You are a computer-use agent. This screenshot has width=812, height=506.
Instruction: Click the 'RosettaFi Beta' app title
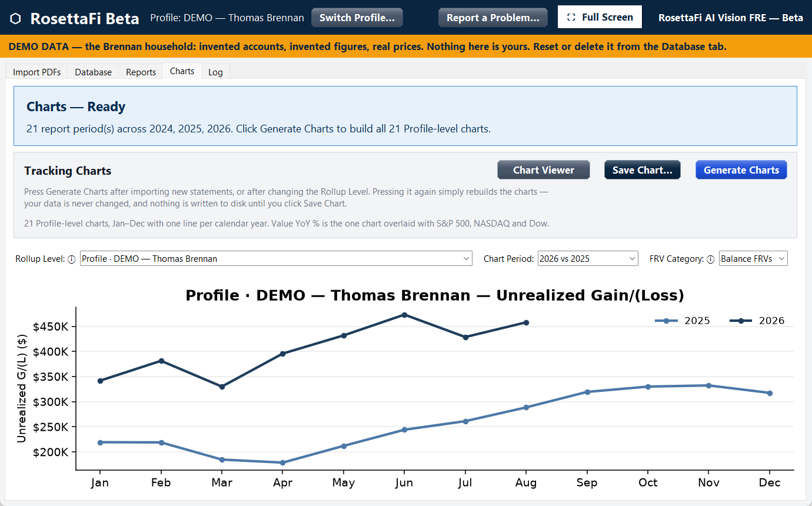85,18
